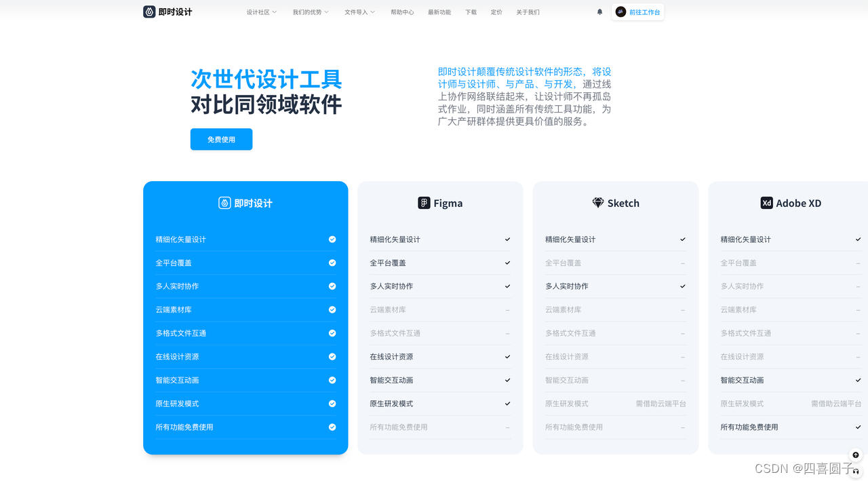Click Adobe XD's 智能交互动画 checkmark
The width and height of the screenshot is (868, 481).
click(858, 380)
